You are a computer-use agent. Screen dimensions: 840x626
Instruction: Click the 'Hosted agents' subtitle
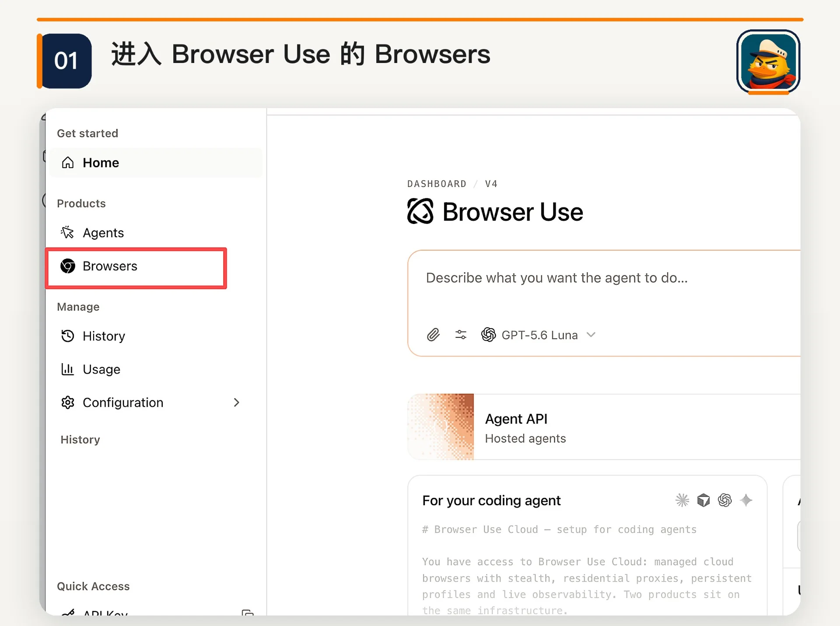tap(525, 438)
